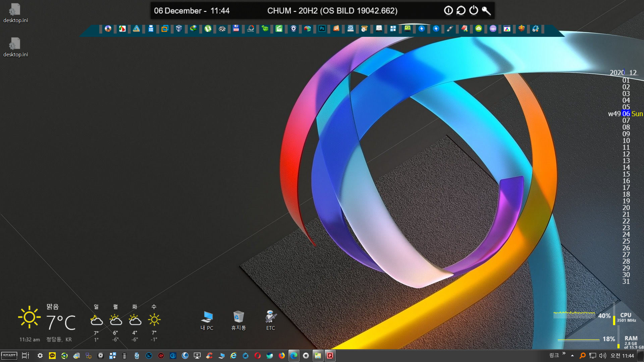The height and width of the screenshot is (362, 644).
Task: Open Opera browser from the taskbar
Action: pyautogui.click(x=258, y=356)
